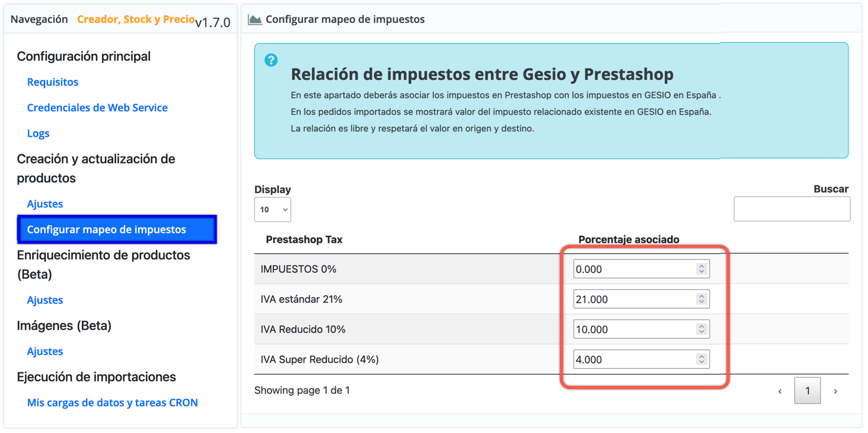Click the Configuración principal heading
Screen dimensions: 868x433
84,56
